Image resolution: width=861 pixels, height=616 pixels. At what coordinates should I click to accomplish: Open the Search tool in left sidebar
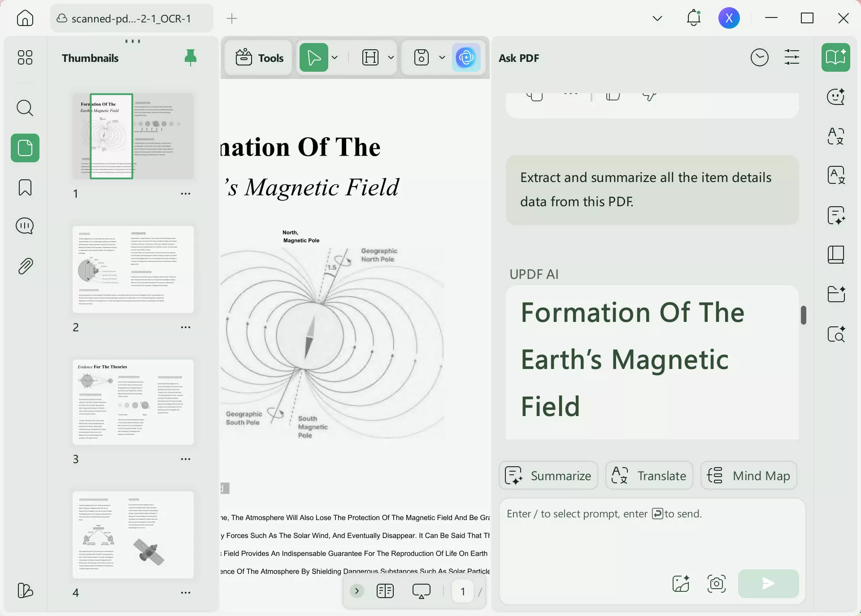tap(25, 108)
